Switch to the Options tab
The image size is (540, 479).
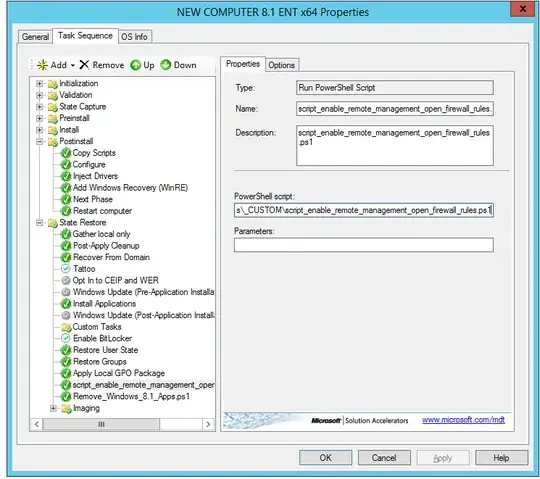click(x=281, y=65)
